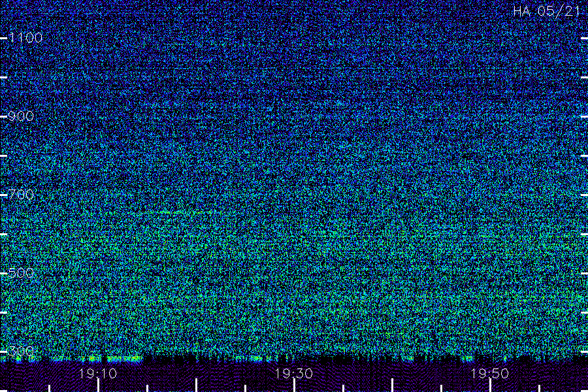Click the 19:30 time axis label

click(x=293, y=374)
